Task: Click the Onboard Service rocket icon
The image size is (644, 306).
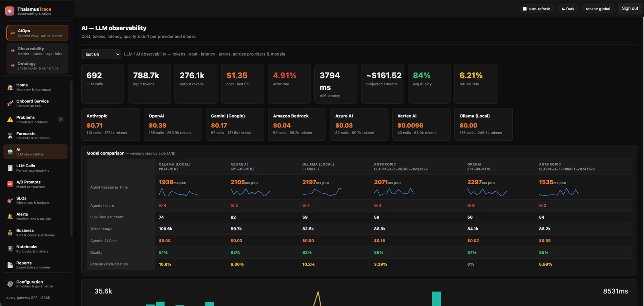Action: (10, 103)
